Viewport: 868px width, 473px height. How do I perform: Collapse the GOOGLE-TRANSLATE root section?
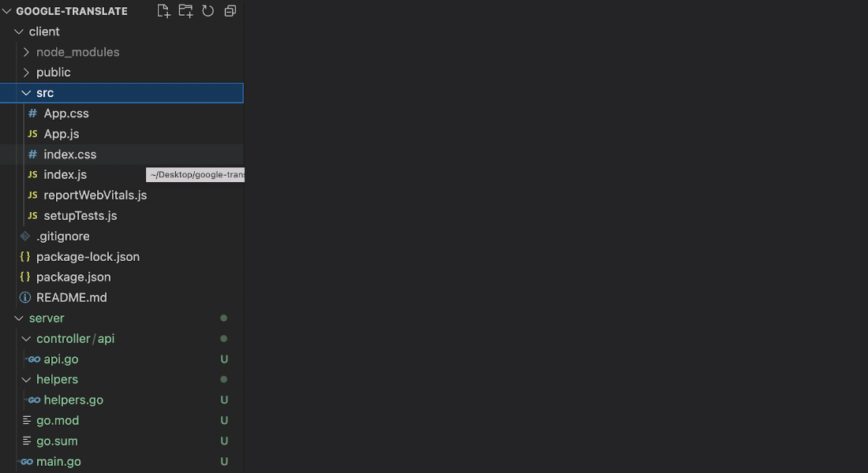[x=6, y=11]
